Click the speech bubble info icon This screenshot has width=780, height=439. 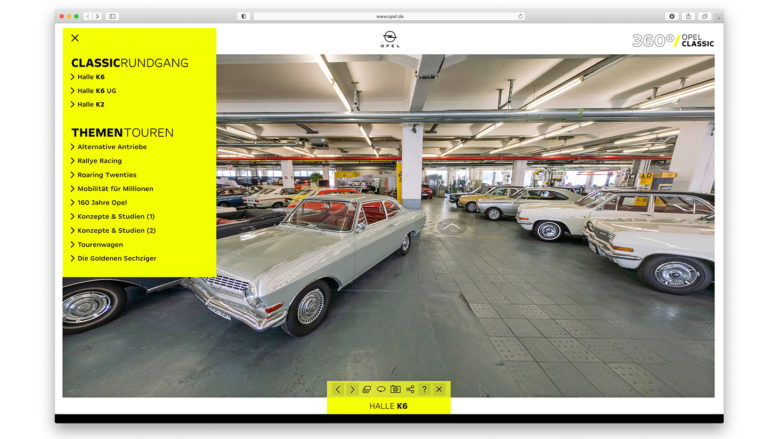(x=381, y=389)
